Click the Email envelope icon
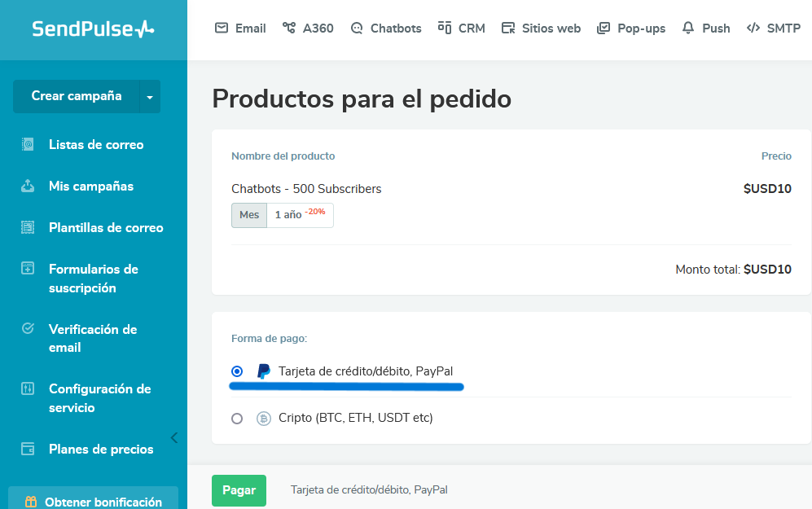The height and width of the screenshot is (509, 812). tap(222, 28)
